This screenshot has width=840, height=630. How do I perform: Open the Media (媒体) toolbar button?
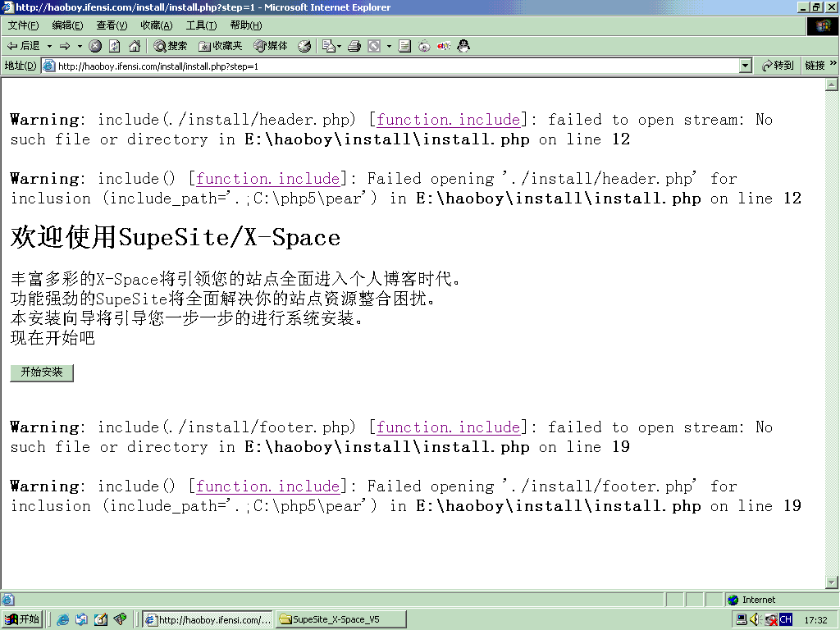click(x=271, y=46)
